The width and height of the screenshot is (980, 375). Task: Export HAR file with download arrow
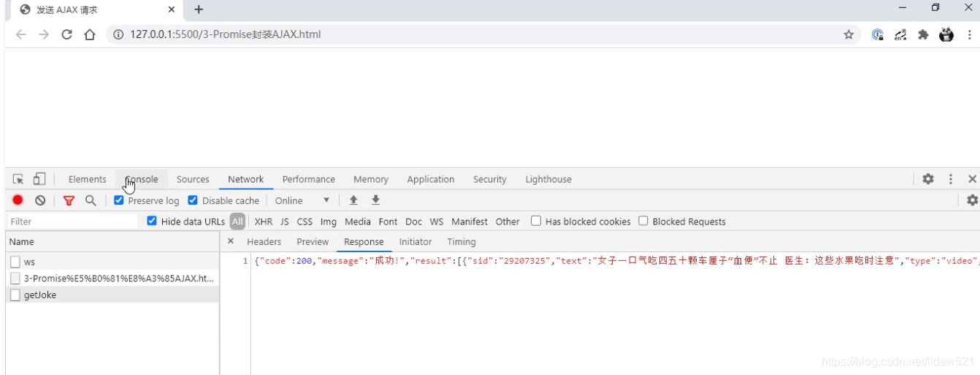pyautogui.click(x=376, y=200)
